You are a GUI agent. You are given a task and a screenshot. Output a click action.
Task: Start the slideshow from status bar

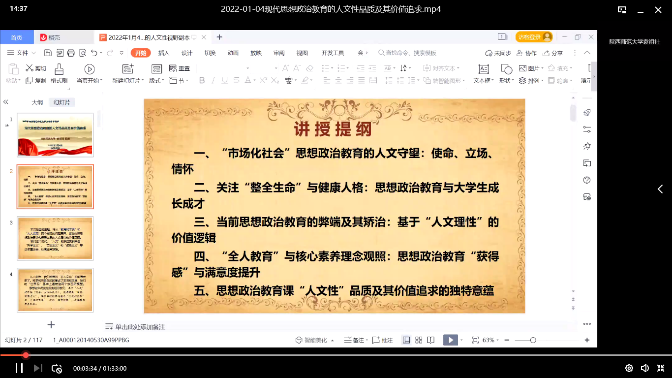coord(450,340)
